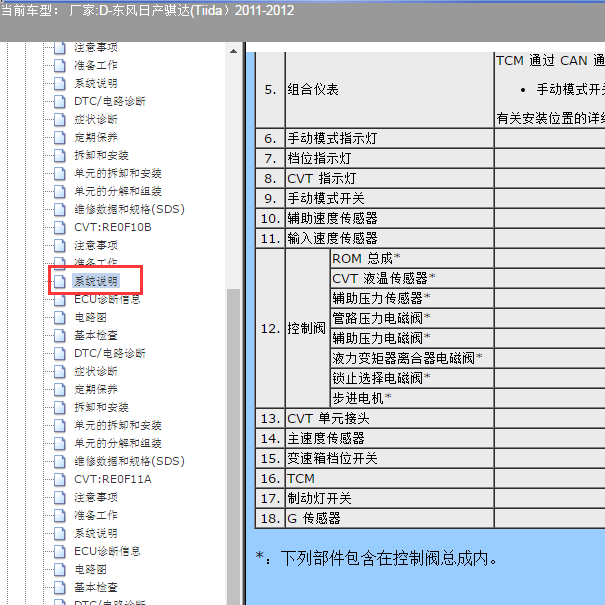Click the page icon beside CVT:RE0F10B
The image size is (605, 605).
60,227
